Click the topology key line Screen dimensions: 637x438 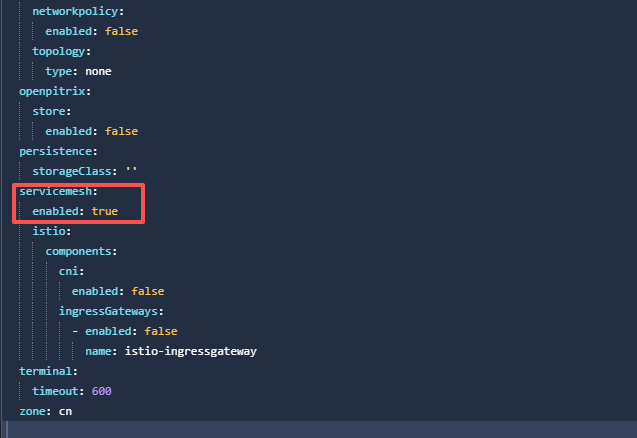61,51
